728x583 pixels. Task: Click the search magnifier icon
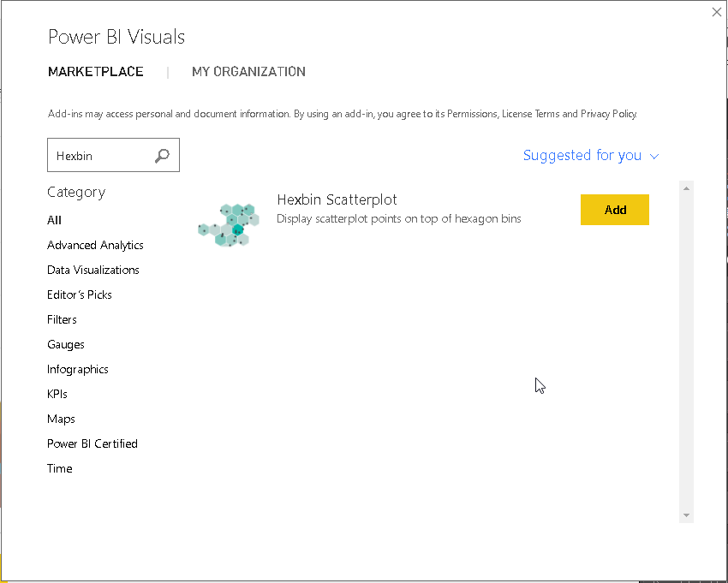point(162,156)
